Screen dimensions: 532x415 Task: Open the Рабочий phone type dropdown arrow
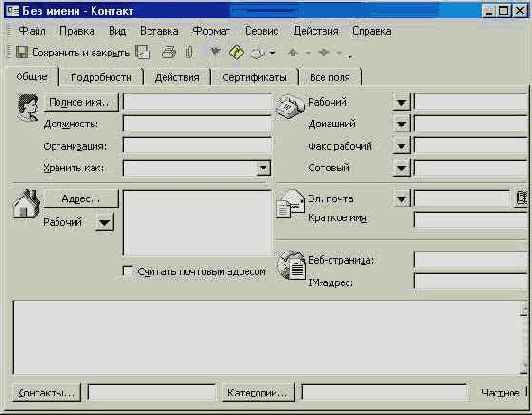401,102
